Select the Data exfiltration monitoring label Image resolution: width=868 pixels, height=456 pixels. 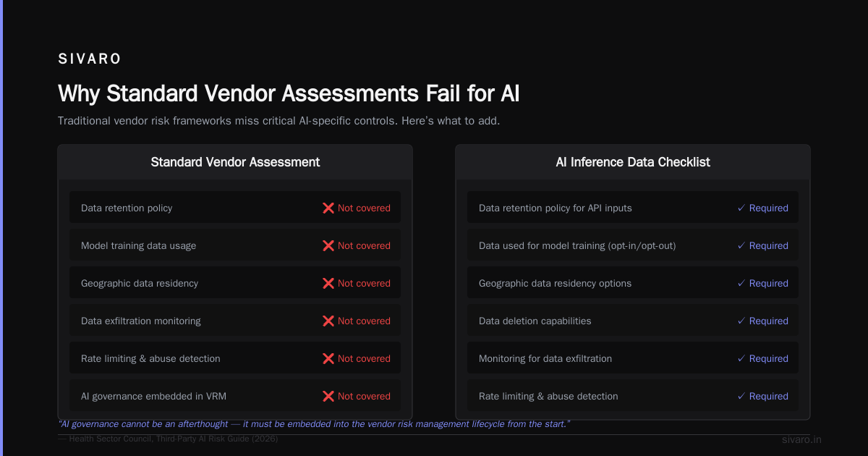tap(141, 321)
